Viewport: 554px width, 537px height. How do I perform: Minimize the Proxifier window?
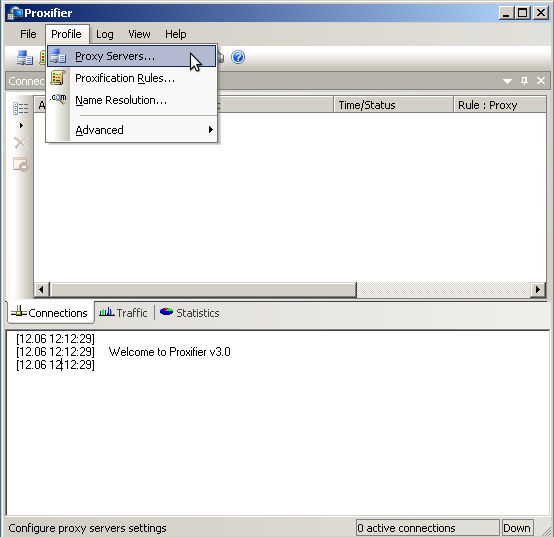click(x=506, y=13)
